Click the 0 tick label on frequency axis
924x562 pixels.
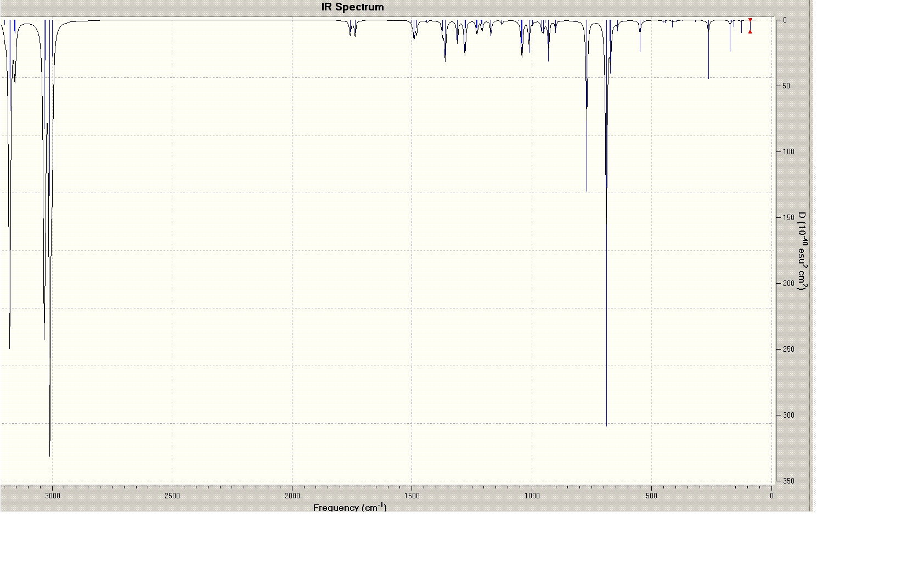[x=771, y=496]
